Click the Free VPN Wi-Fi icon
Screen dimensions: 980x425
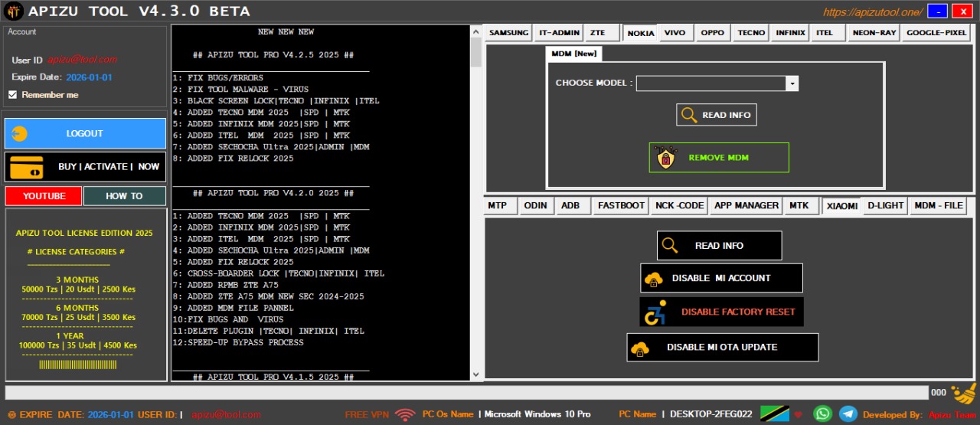click(405, 414)
